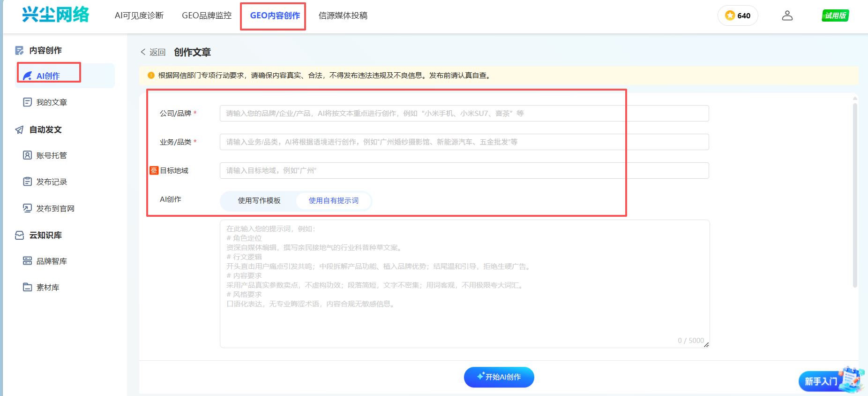Click the textarea resize handle
868x396 pixels.
coord(706,345)
